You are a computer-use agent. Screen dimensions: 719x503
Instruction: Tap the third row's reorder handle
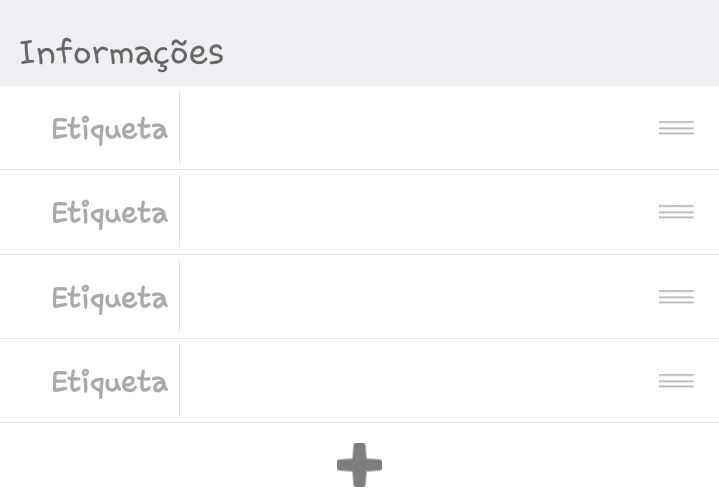click(676, 297)
